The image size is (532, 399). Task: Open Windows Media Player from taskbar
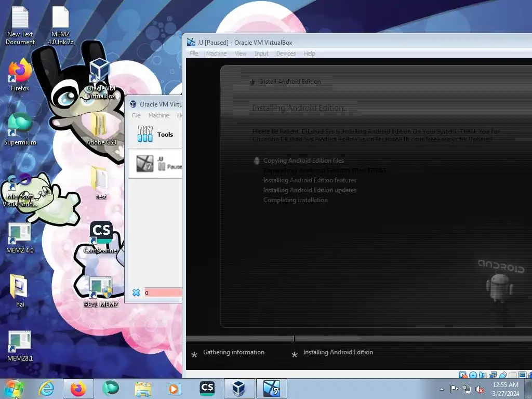point(175,389)
